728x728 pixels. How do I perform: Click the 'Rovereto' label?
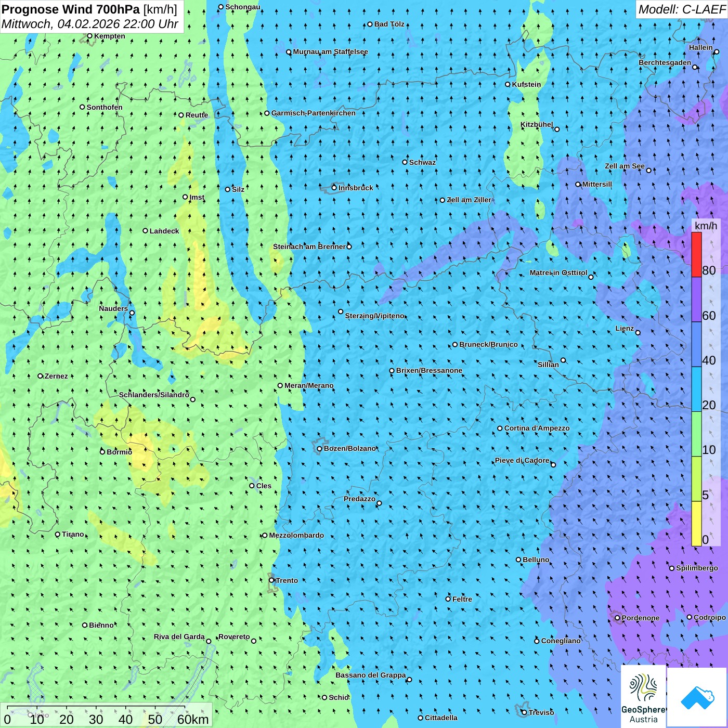(x=234, y=636)
